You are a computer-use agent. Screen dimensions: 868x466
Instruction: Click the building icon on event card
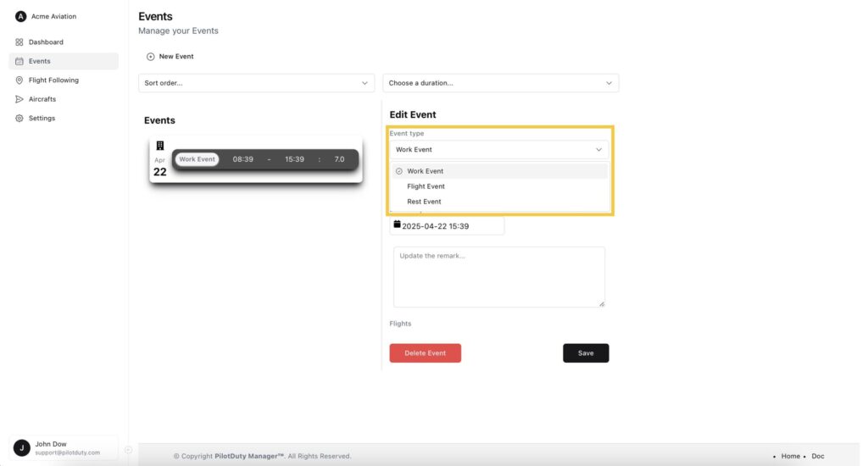160,146
